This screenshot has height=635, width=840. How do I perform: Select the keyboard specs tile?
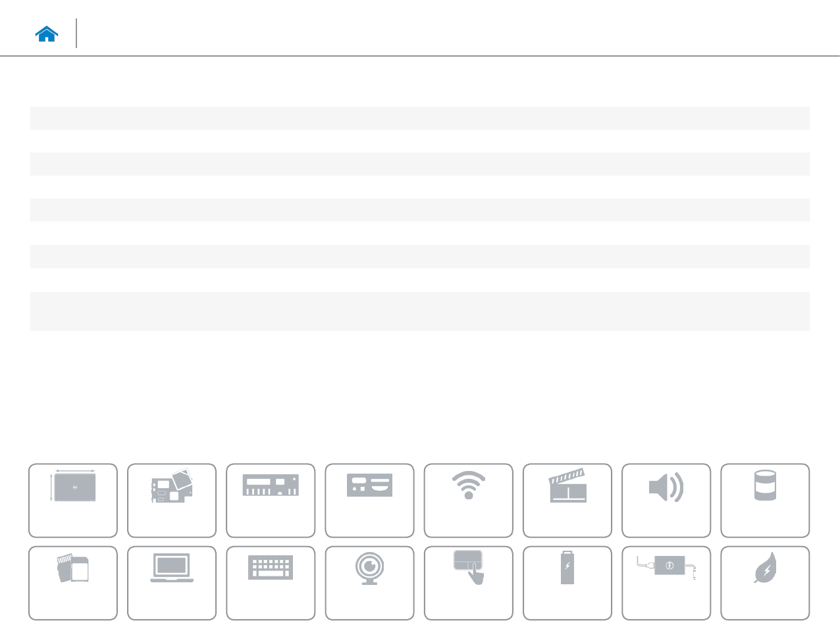[x=271, y=583]
